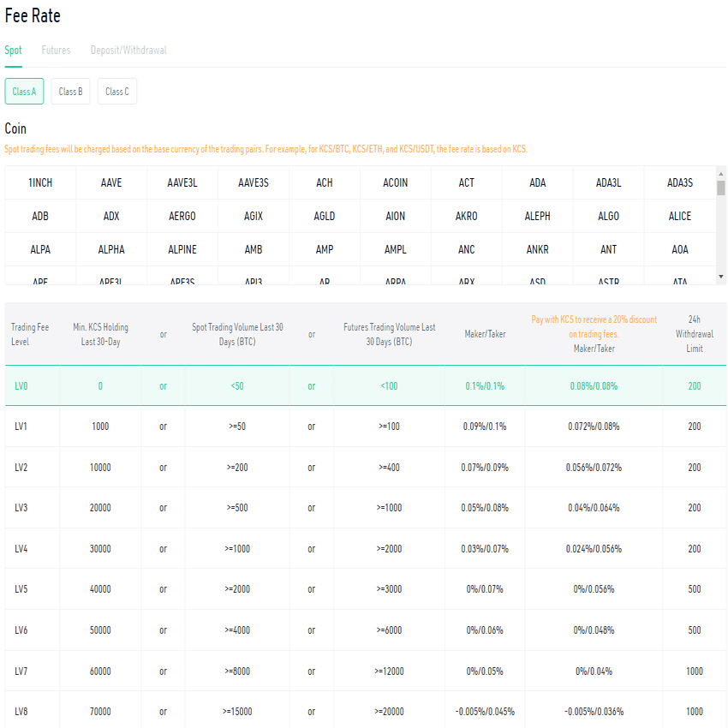Click the ACH coin entry

point(324,182)
